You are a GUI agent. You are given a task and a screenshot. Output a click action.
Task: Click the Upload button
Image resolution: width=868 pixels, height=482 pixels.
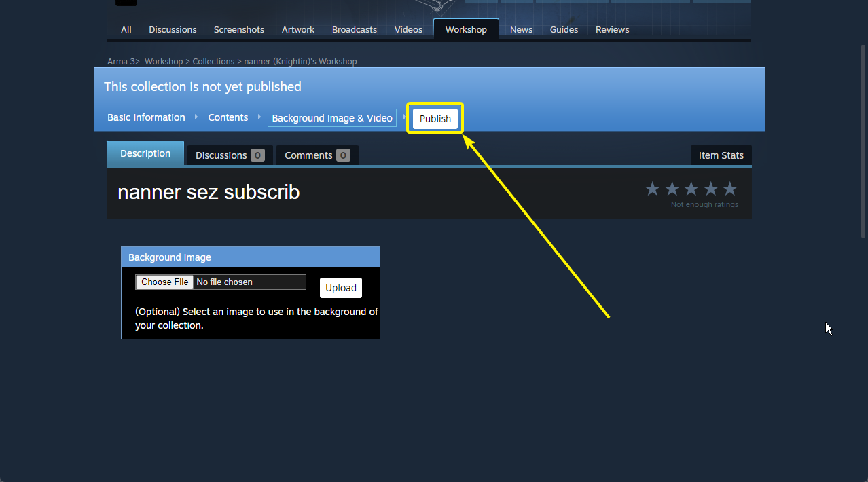pos(341,288)
